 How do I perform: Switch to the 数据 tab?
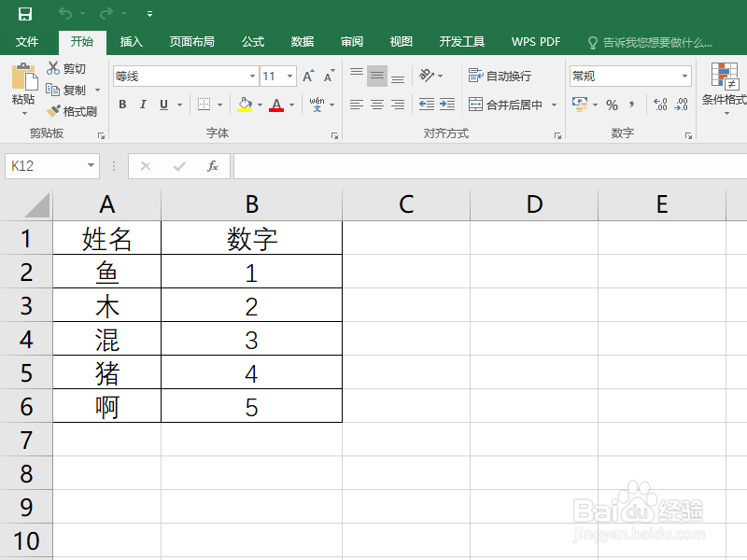click(302, 42)
